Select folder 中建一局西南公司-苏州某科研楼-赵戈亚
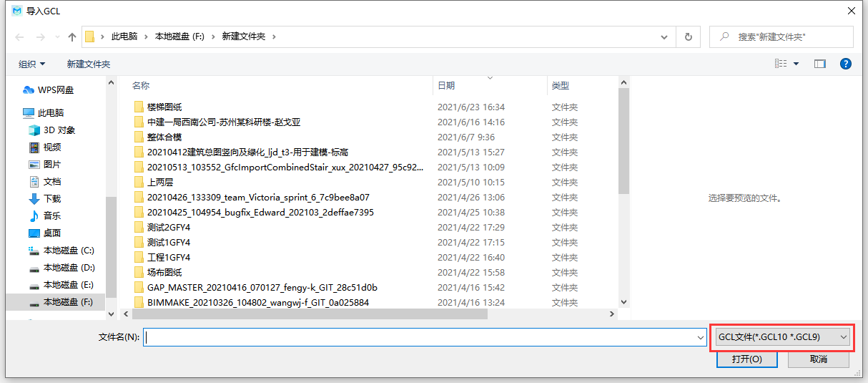This screenshot has width=868, height=383. click(x=224, y=122)
